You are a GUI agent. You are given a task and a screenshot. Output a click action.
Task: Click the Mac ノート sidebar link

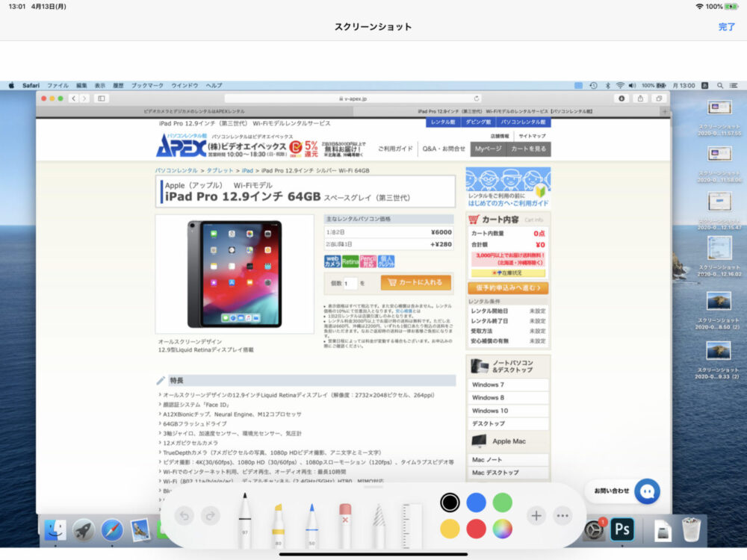click(x=508, y=459)
